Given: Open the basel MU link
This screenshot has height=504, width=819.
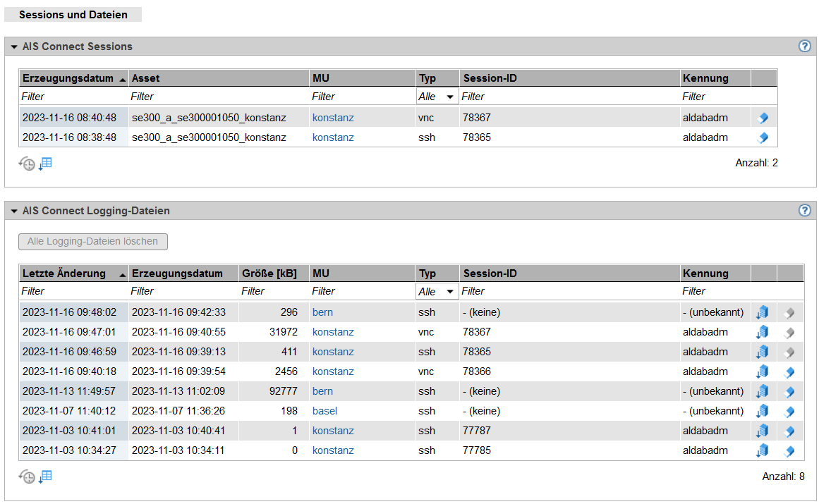Looking at the screenshot, I should point(324,411).
